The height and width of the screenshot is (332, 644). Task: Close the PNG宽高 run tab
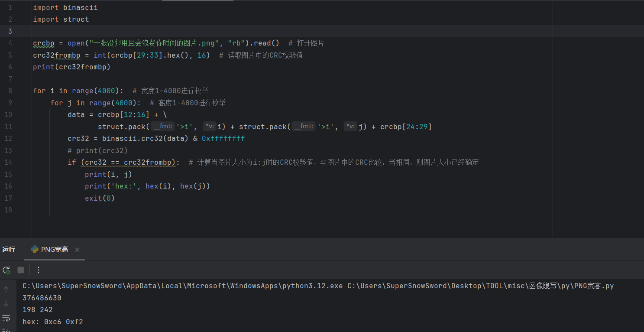[77, 250]
